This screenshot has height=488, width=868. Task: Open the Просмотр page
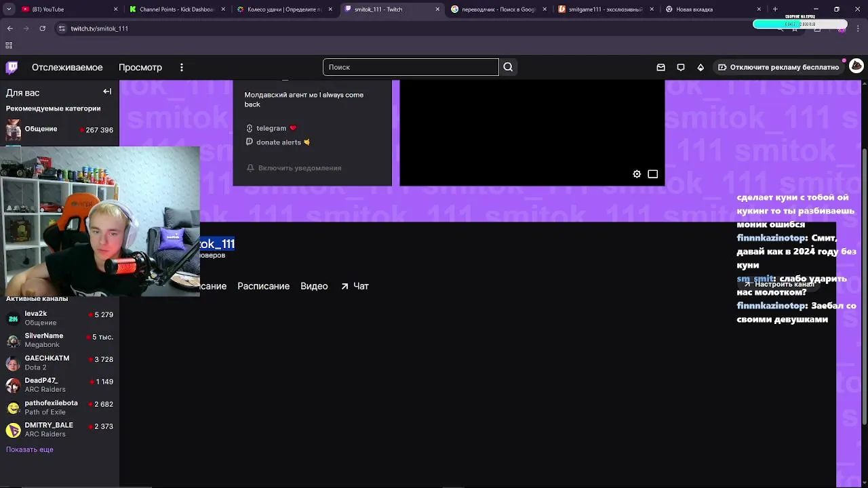(x=140, y=67)
